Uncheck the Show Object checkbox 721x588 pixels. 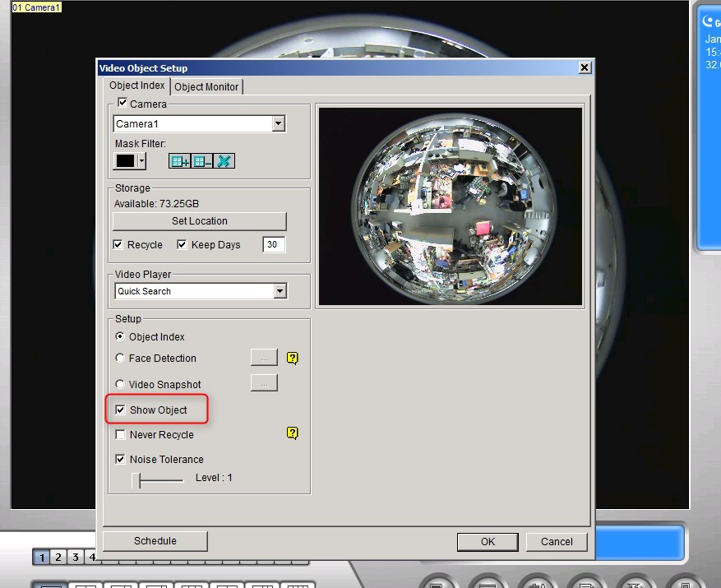[120, 410]
